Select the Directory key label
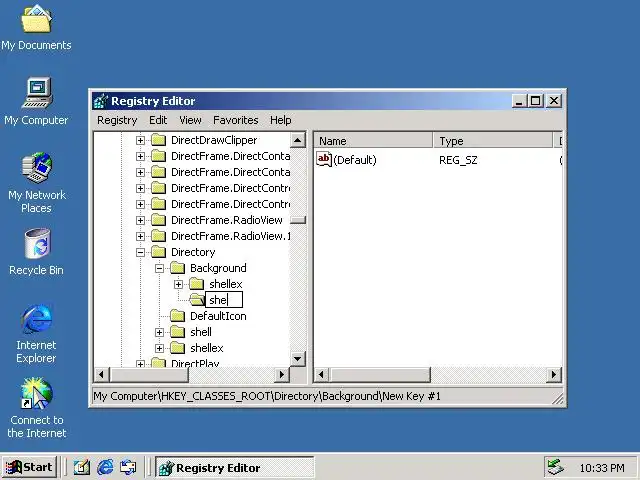 [x=193, y=252]
